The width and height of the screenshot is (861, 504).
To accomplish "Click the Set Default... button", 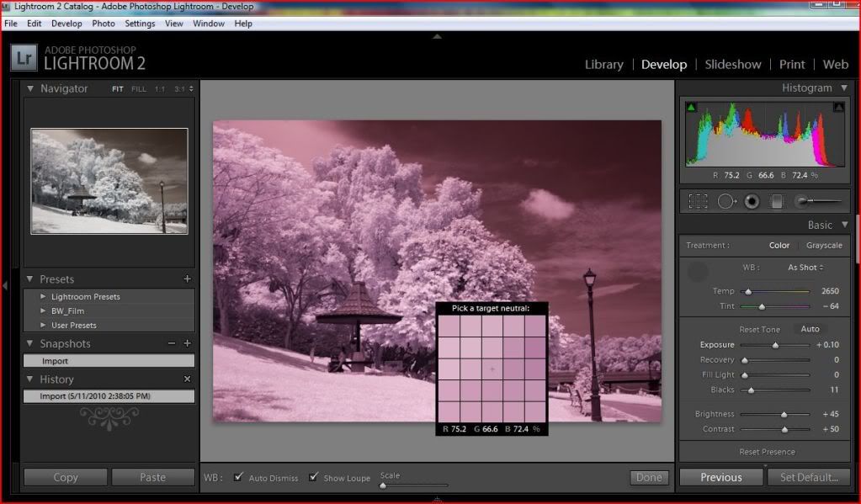I will click(x=809, y=477).
